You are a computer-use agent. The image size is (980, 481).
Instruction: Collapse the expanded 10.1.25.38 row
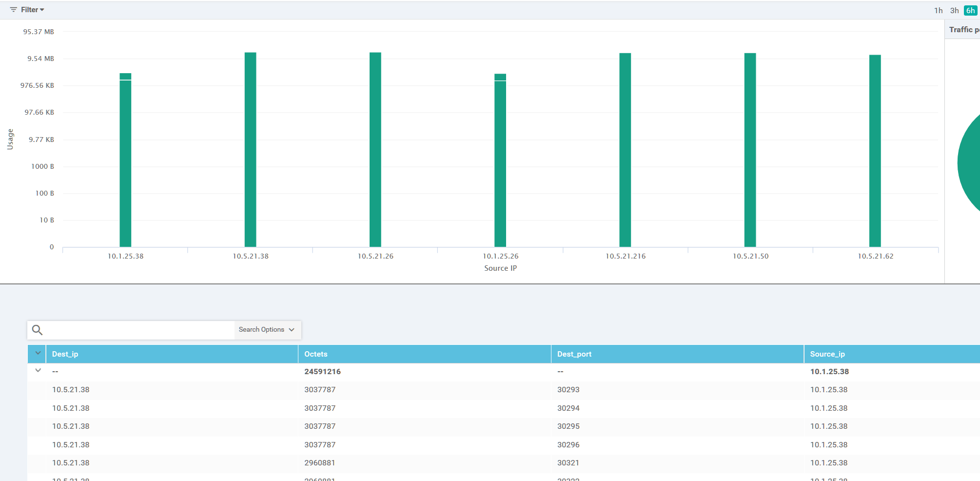(x=38, y=370)
